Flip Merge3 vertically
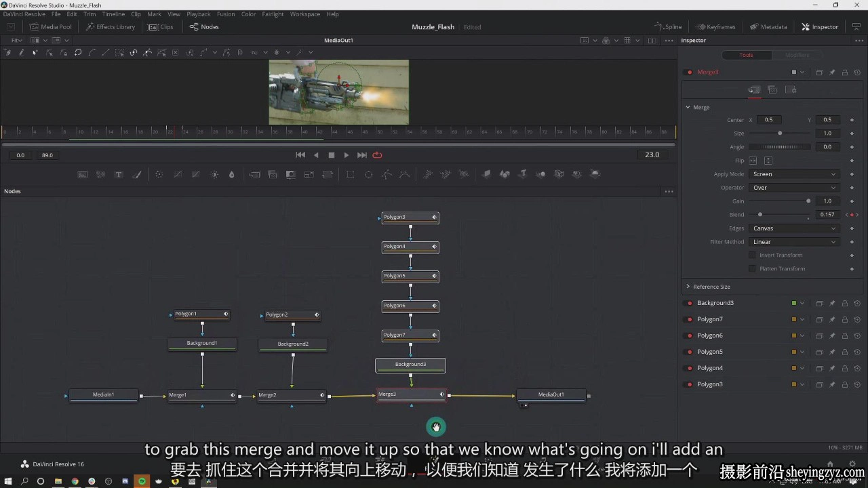The image size is (868, 488). point(768,161)
